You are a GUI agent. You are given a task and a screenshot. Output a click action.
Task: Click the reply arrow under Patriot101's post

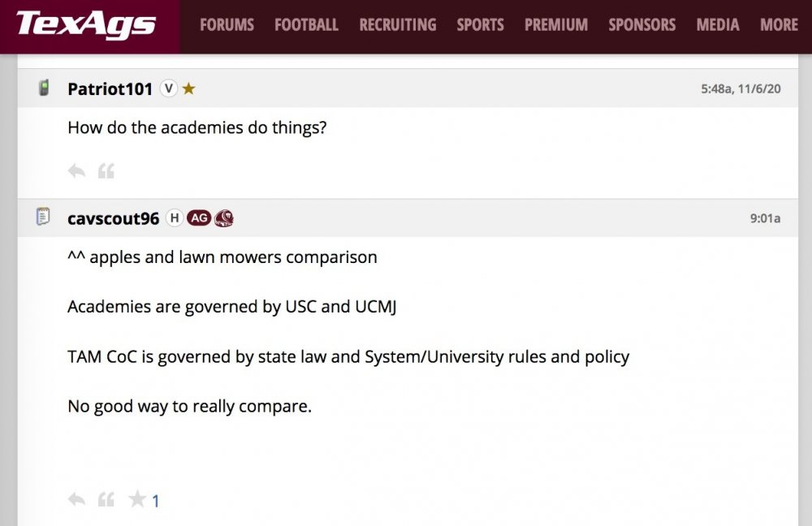[x=77, y=170]
